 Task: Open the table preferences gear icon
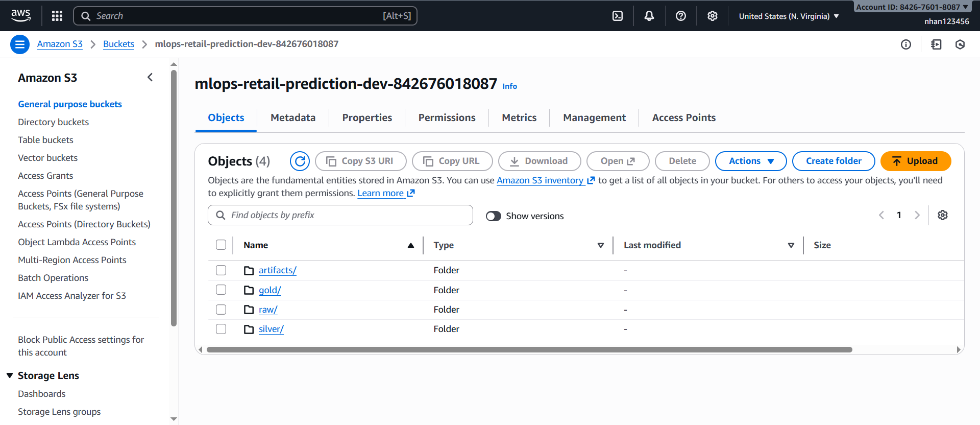(942, 215)
